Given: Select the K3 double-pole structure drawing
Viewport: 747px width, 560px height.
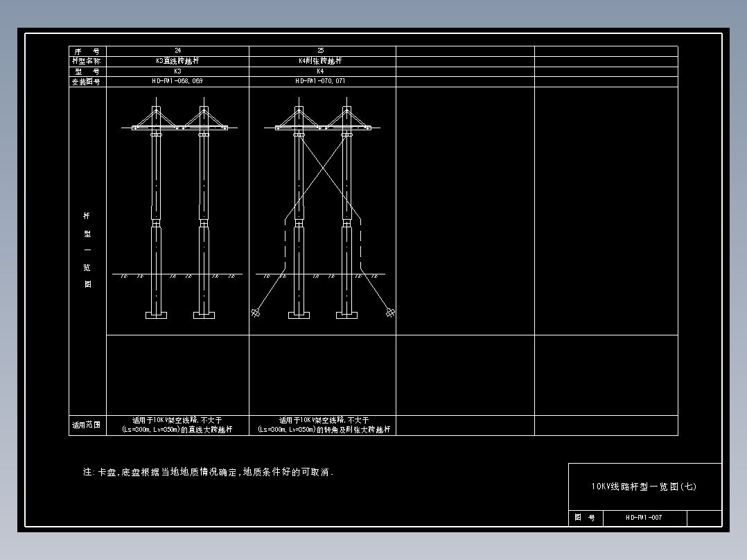Looking at the screenshot, I should click(178, 209).
